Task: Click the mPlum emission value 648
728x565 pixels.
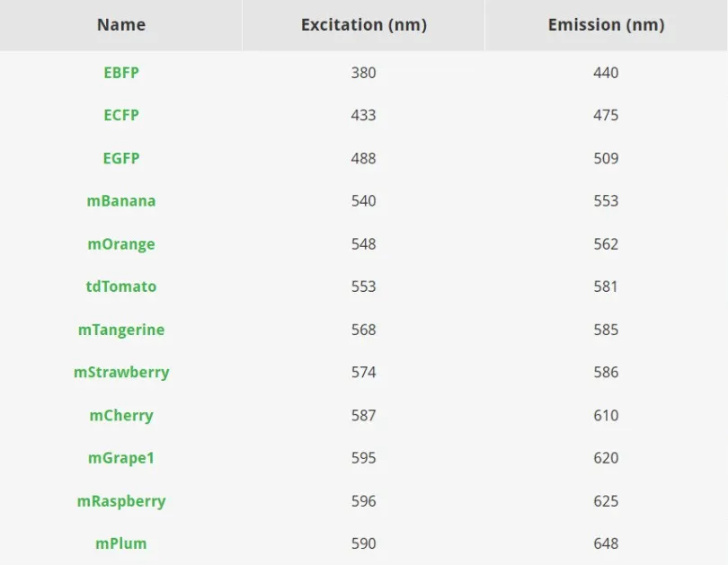Action: tap(606, 543)
